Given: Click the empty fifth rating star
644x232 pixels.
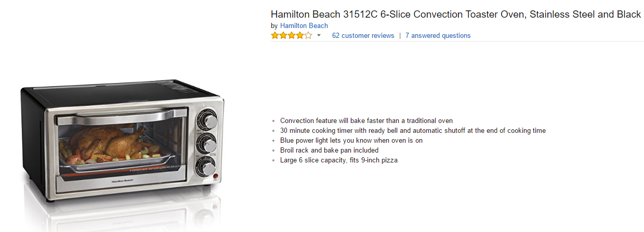Looking at the screenshot, I should pyautogui.click(x=308, y=36).
